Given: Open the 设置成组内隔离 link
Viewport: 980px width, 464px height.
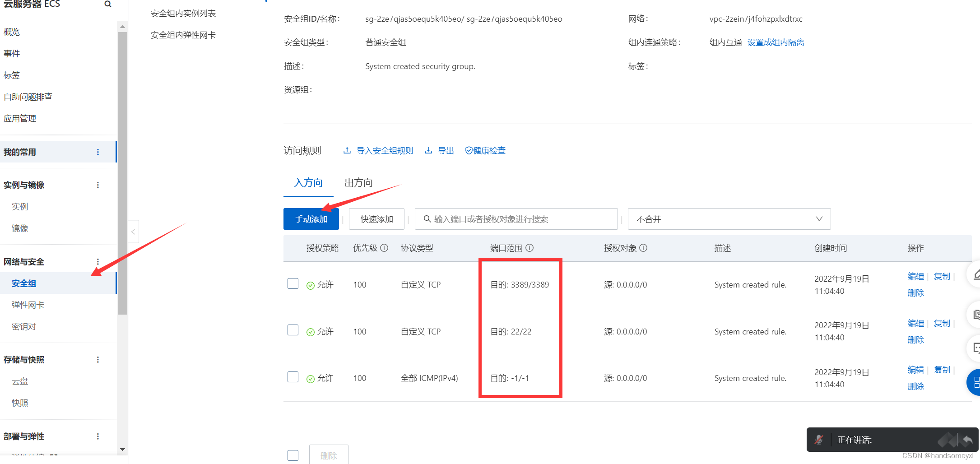Looking at the screenshot, I should tap(776, 42).
